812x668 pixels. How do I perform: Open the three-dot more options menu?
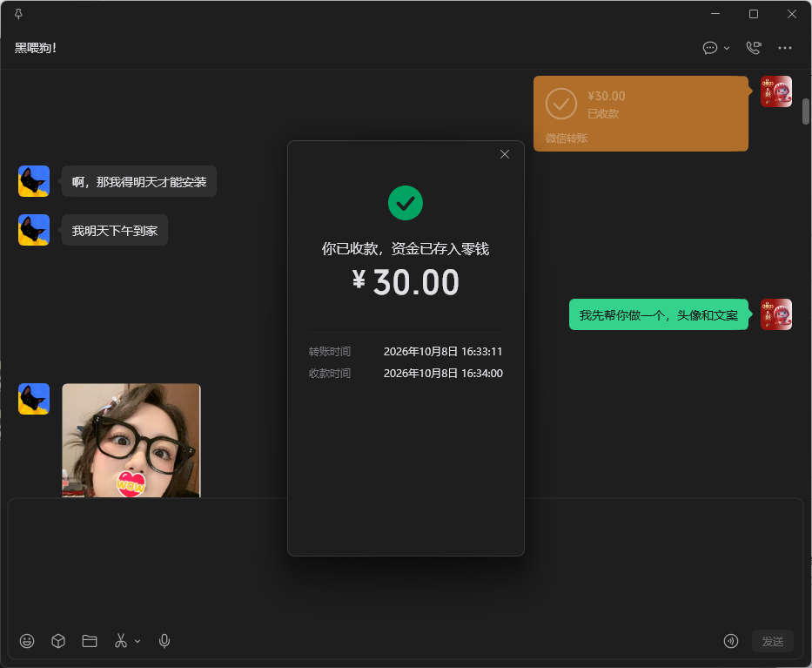784,48
